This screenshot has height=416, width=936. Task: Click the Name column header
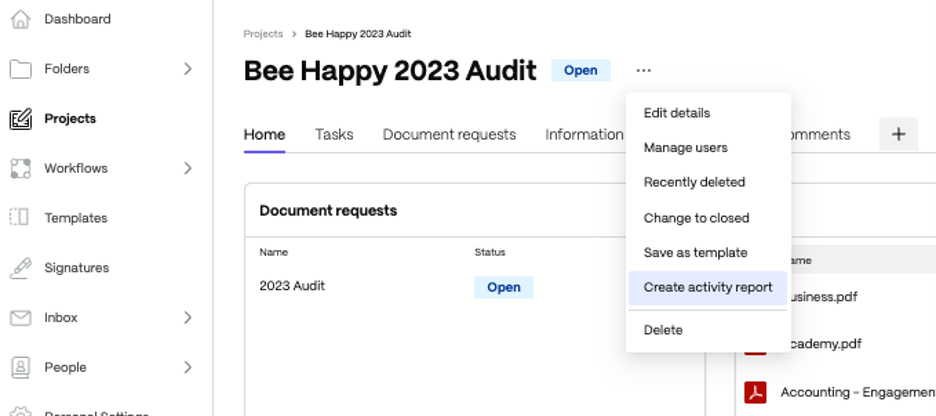(273, 252)
